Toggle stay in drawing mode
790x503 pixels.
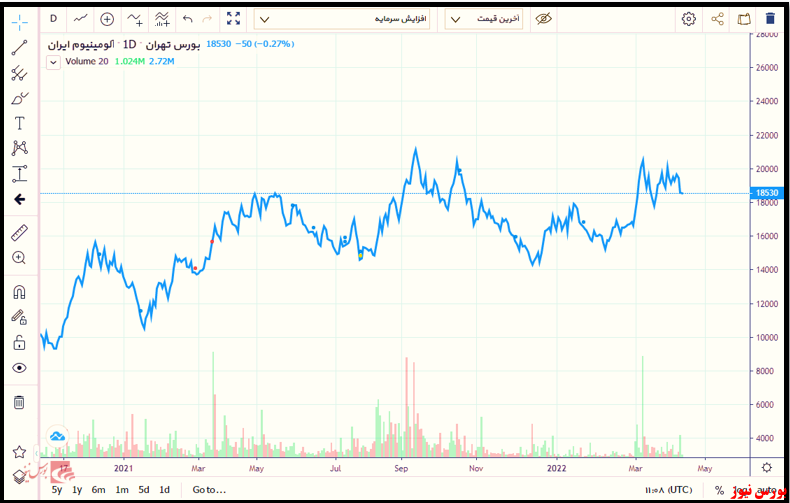(x=19, y=317)
